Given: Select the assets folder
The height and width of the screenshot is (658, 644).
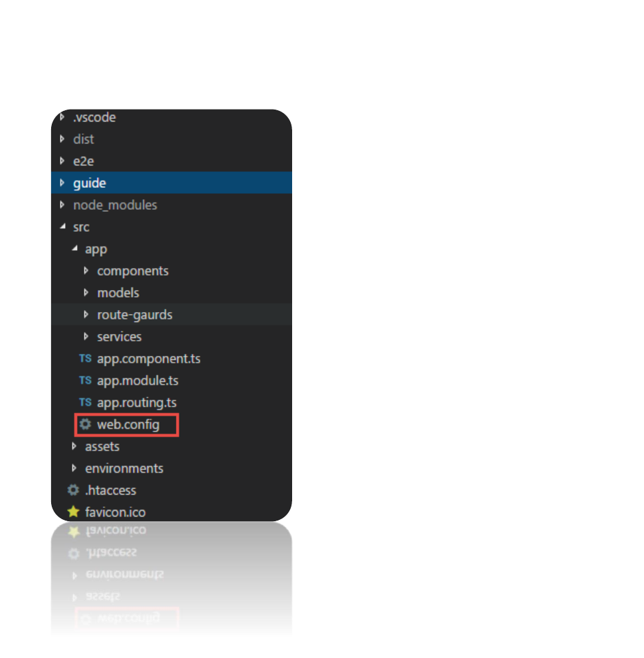Looking at the screenshot, I should click(171, 446).
